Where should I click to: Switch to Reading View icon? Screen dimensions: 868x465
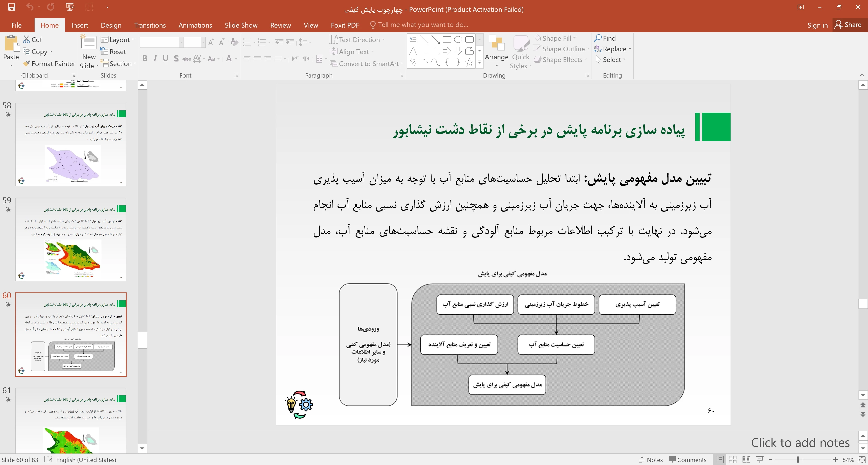coord(746,460)
